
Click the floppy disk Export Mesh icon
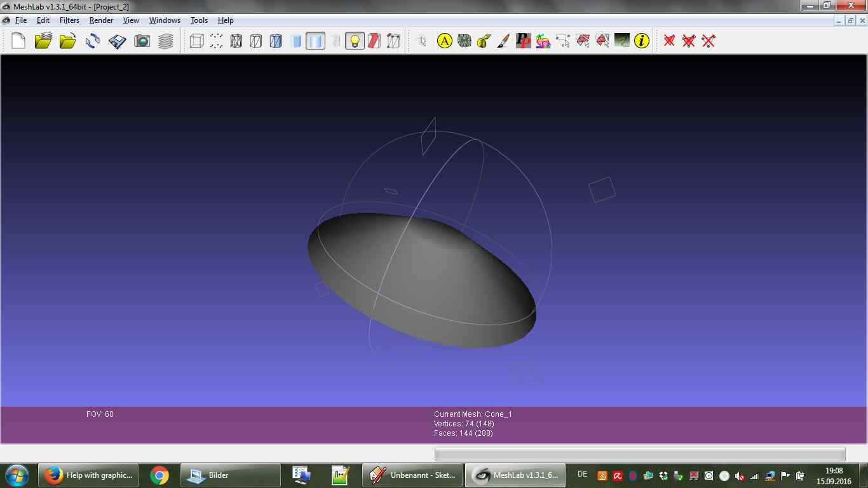tap(118, 41)
